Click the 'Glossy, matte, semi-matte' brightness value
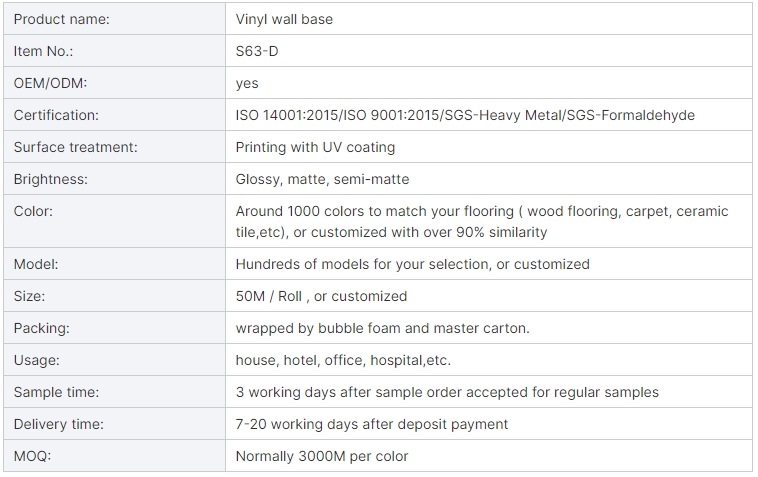Image resolution: width=758 pixels, height=477 pixels. pos(322,179)
